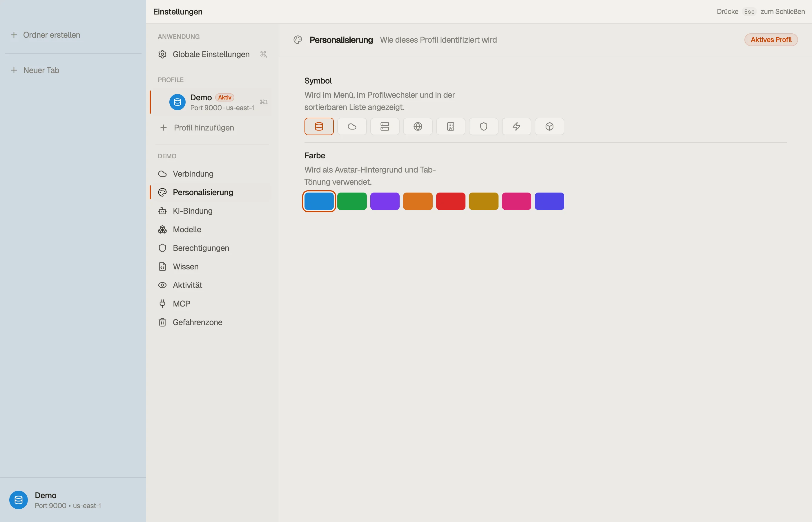Pick the server rack symbol icon
Viewport: 812px width, 522px height.
click(385, 126)
